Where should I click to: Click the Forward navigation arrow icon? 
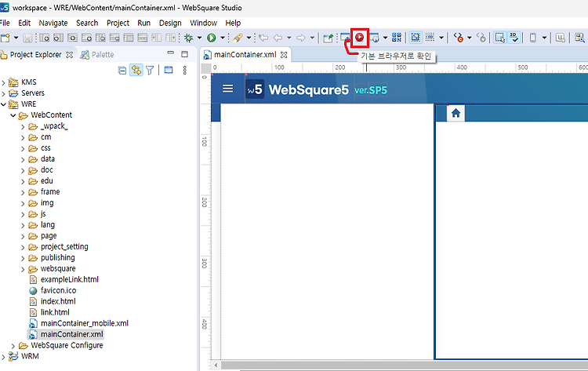click(300, 38)
